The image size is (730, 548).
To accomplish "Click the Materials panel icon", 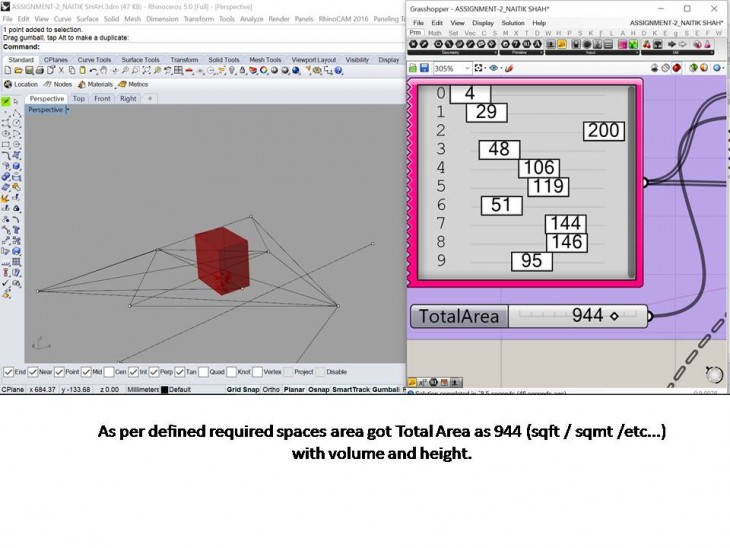I will (x=81, y=84).
